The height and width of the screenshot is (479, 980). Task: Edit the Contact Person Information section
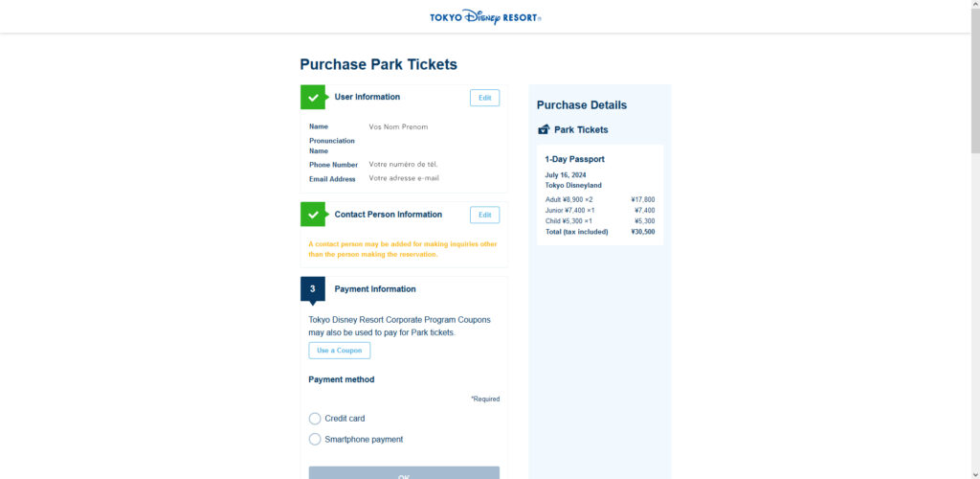485,216
